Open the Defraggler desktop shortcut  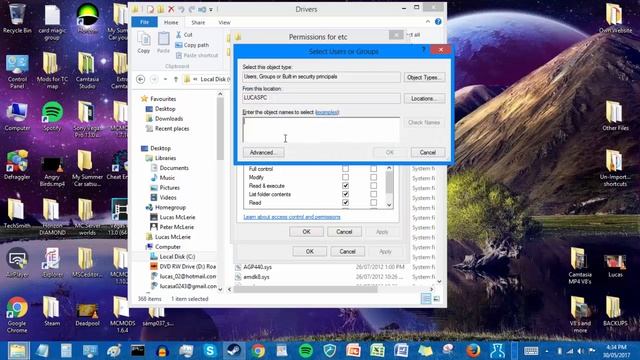(17, 164)
